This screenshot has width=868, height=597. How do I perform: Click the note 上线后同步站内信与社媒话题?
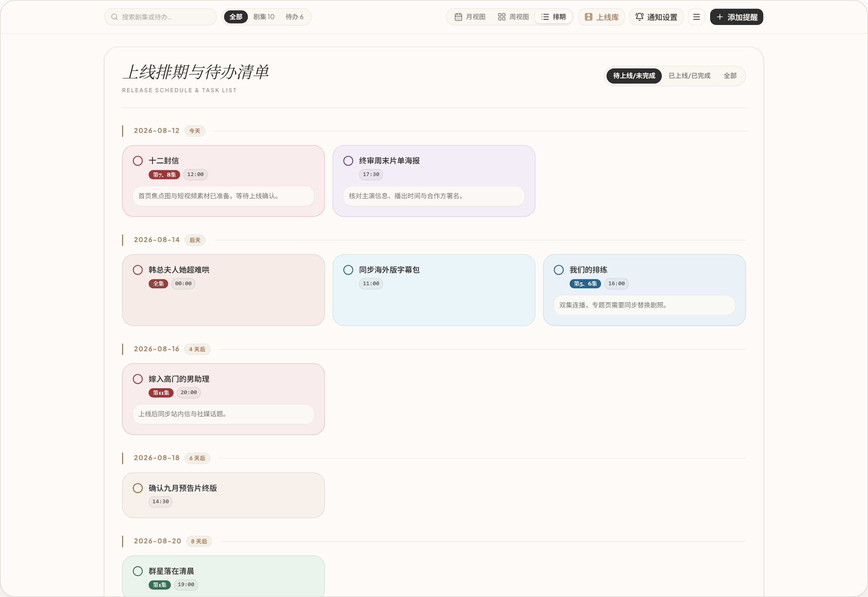223,414
